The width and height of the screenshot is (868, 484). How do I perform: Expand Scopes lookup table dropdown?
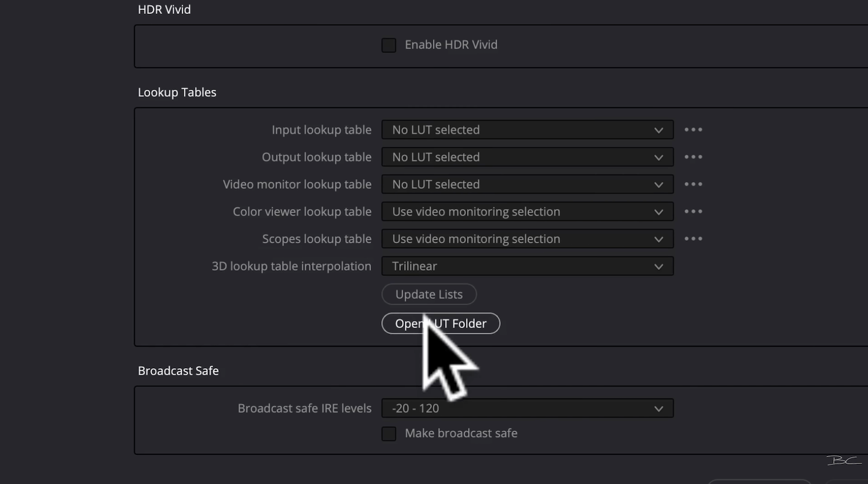[x=527, y=239]
